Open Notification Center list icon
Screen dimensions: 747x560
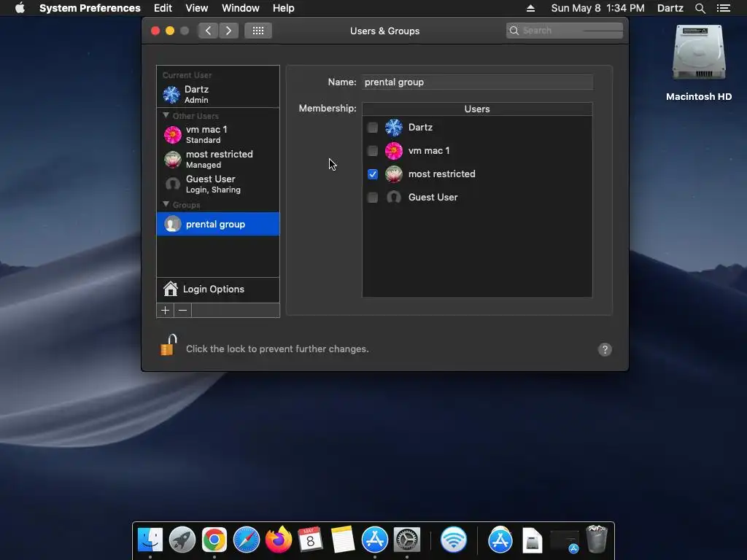(x=723, y=8)
